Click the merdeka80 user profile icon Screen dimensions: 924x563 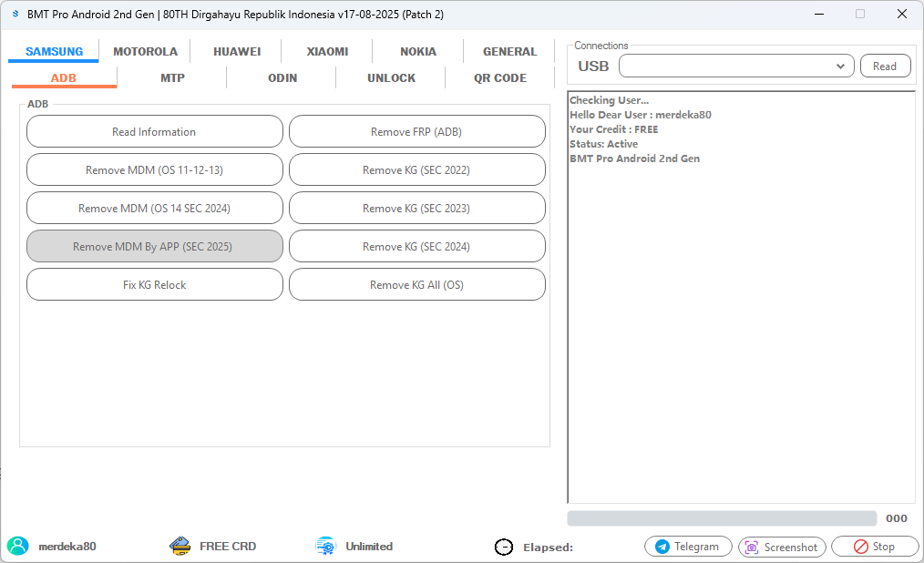coord(19,547)
